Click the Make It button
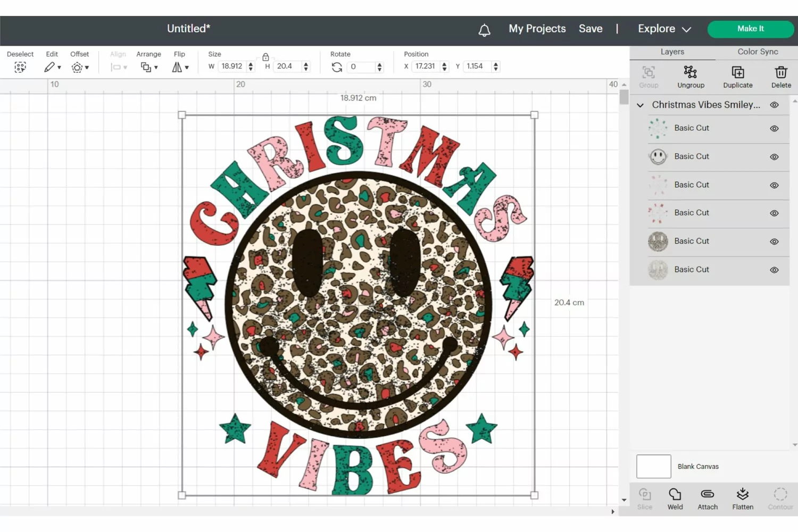 751,29
